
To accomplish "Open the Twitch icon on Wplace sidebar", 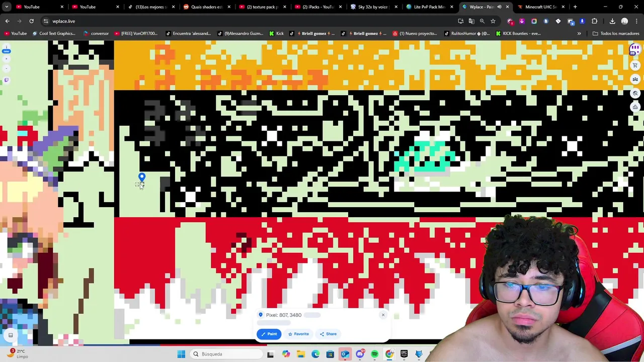I will coord(7,79).
